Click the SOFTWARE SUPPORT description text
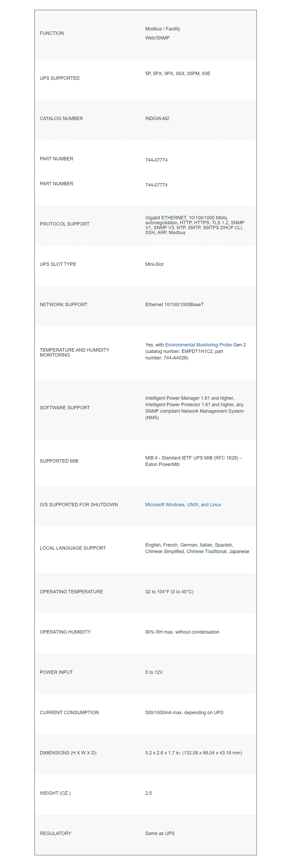291x868 pixels. tap(195, 408)
